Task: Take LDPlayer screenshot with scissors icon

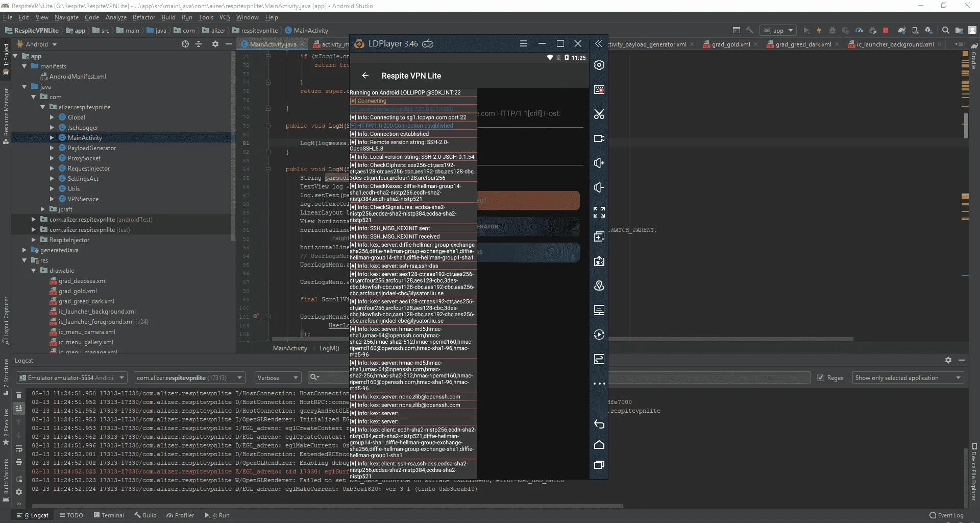Action: (x=599, y=114)
